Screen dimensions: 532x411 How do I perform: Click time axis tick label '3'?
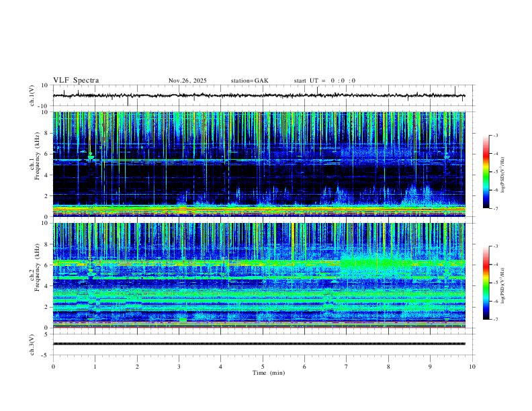(179, 367)
